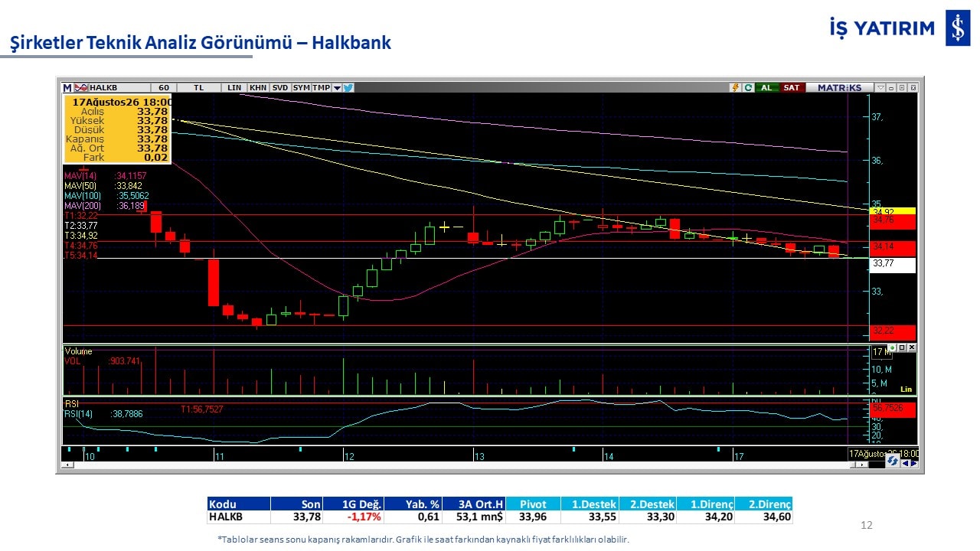980x551 pixels.
Task: Click the VOL indicator value label
Action: 103,361
